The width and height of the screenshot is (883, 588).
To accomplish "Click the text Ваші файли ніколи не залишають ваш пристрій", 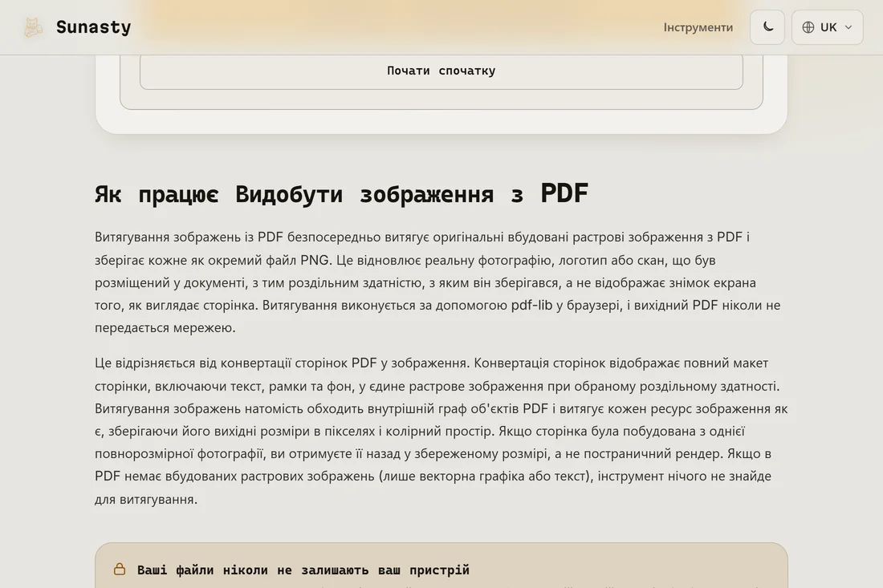I will pyautogui.click(x=303, y=570).
